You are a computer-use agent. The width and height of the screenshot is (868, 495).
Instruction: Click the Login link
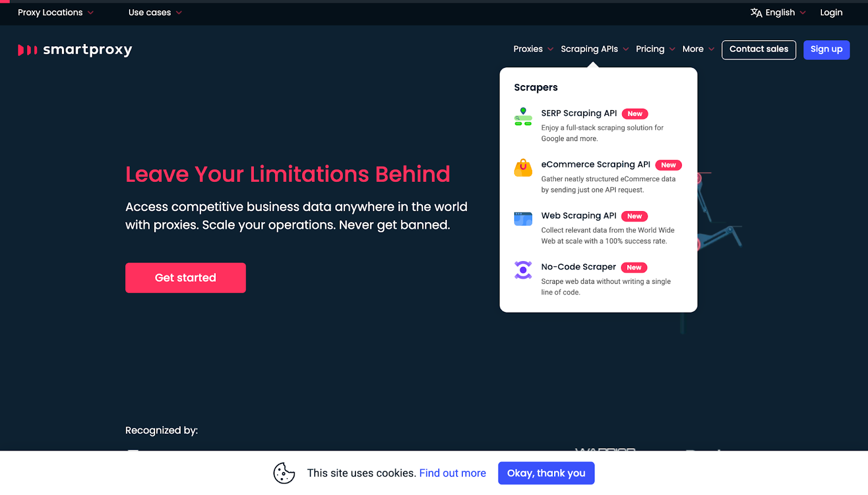point(831,12)
